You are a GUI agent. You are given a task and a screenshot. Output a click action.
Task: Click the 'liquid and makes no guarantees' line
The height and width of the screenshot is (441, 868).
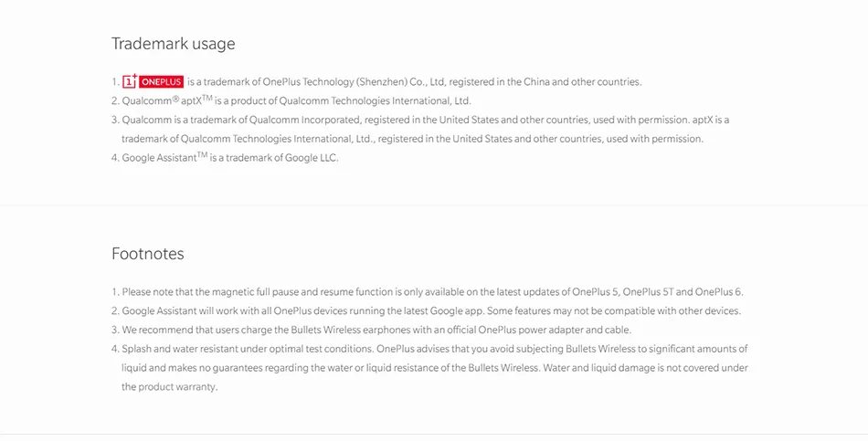(x=435, y=368)
